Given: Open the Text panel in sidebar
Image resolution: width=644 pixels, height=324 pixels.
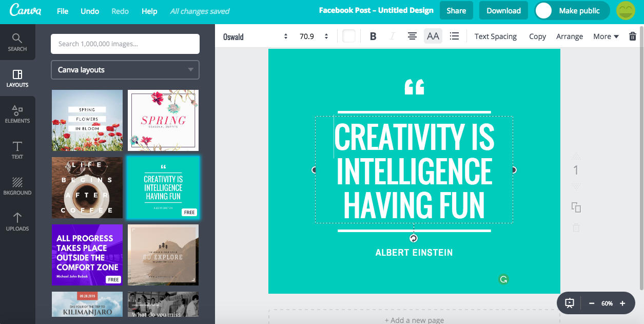Looking at the screenshot, I should tap(17, 150).
